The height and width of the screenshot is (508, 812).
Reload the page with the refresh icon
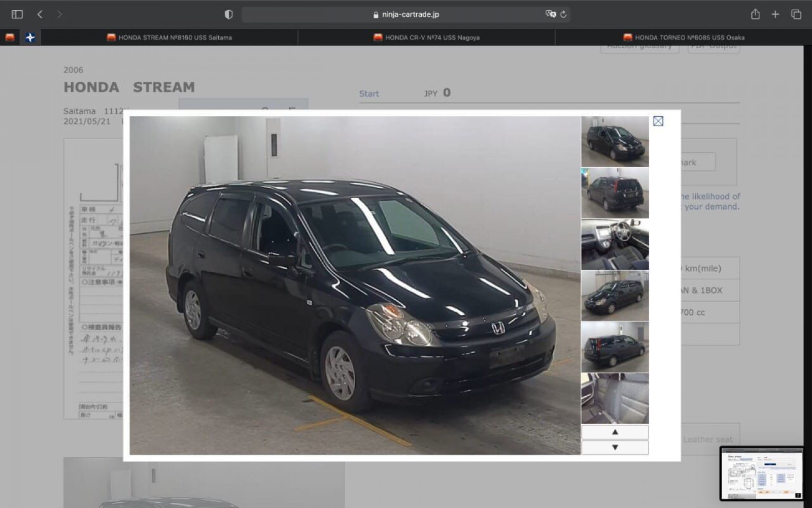pos(563,14)
